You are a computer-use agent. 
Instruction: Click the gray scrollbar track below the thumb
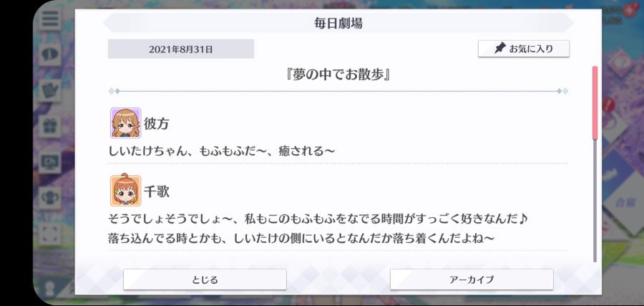click(x=595, y=201)
